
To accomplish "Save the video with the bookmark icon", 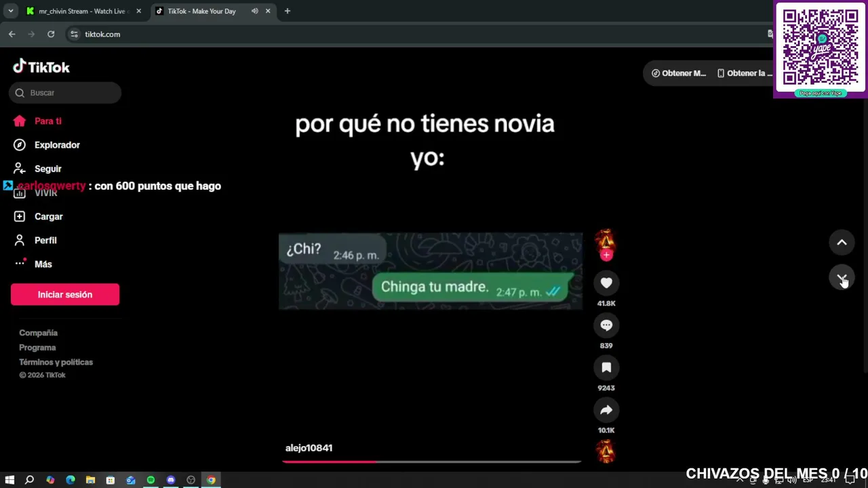I will (x=606, y=367).
